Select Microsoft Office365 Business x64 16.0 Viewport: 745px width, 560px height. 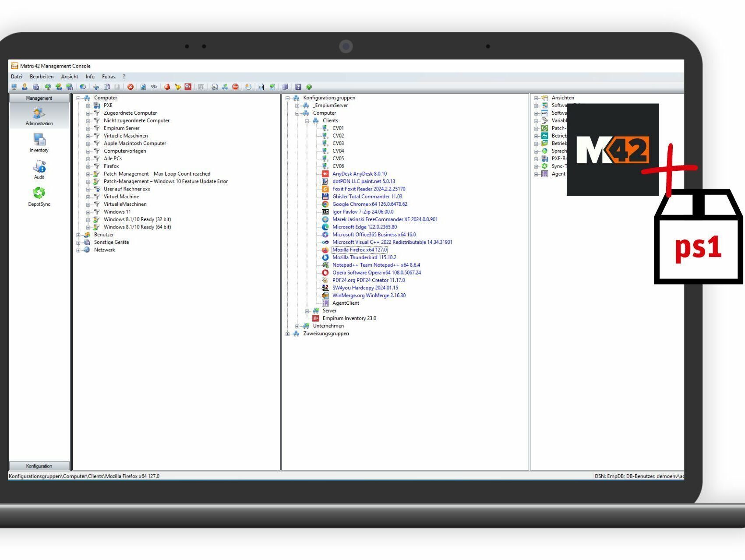point(374,235)
